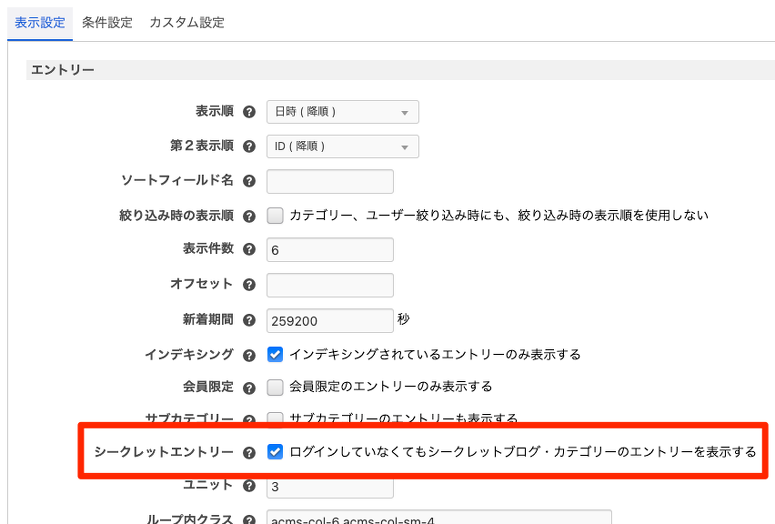The height and width of the screenshot is (524, 775).
Task: Click the 新着期間 field showing 259200
Action: point(330,320)
